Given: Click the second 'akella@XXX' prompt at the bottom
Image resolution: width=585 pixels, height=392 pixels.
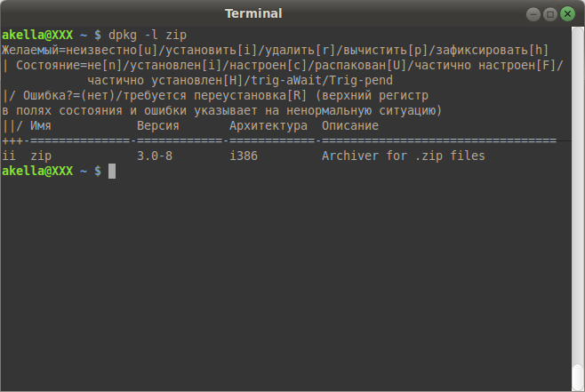Looking at the screenshot, I should tap(37, 171).
